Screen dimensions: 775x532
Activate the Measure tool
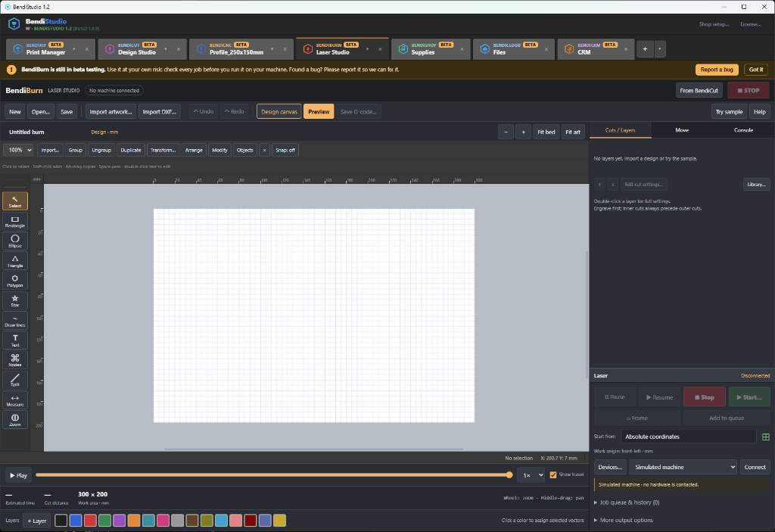point(15,400)
